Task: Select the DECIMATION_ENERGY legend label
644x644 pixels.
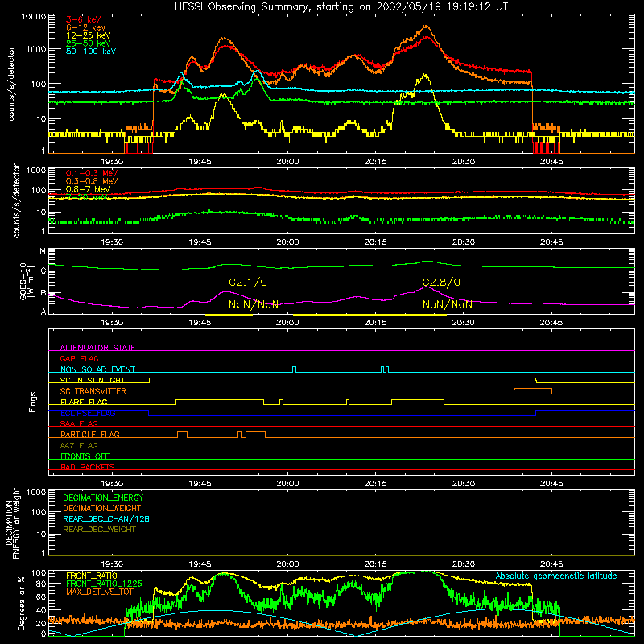Action: click(x=103, y=497)
